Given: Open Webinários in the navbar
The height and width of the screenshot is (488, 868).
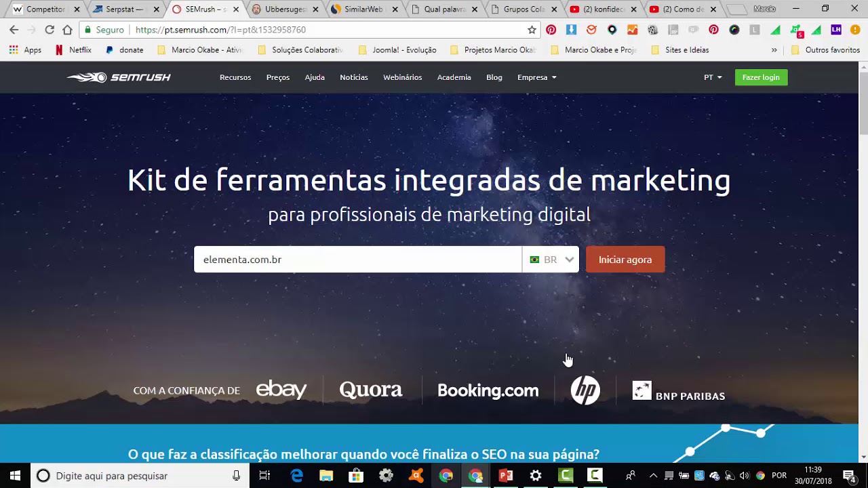Looking at the screenshot, I should [x=403, y=77].
